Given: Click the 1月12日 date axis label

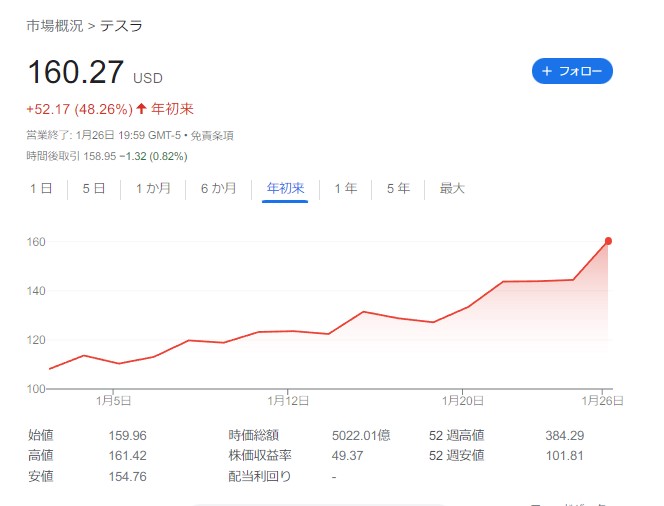Looking at the screenshot, I should [x=288, y=401].
